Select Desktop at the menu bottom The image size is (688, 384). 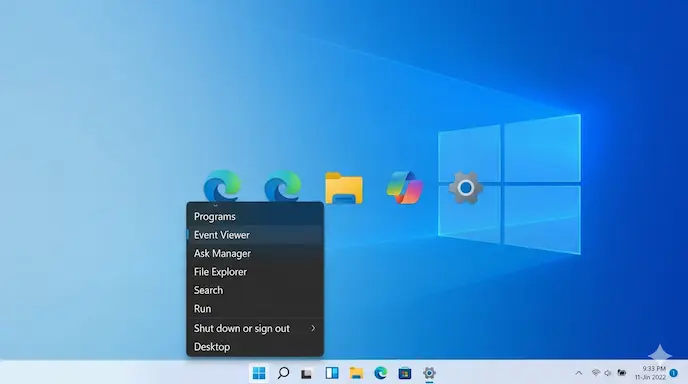[x=255, y=347]
